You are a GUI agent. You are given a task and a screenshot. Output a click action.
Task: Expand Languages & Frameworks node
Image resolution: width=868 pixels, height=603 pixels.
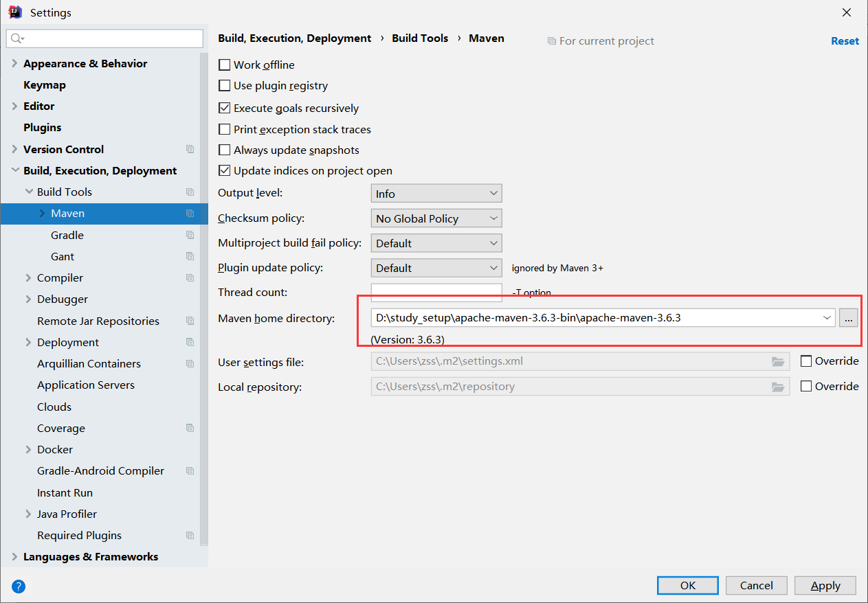14,556
